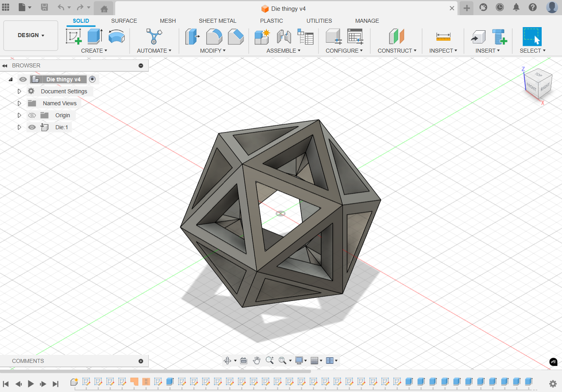Expand Document Settings node
This screenshot has width=562, height=392.
tap(19, 91)
